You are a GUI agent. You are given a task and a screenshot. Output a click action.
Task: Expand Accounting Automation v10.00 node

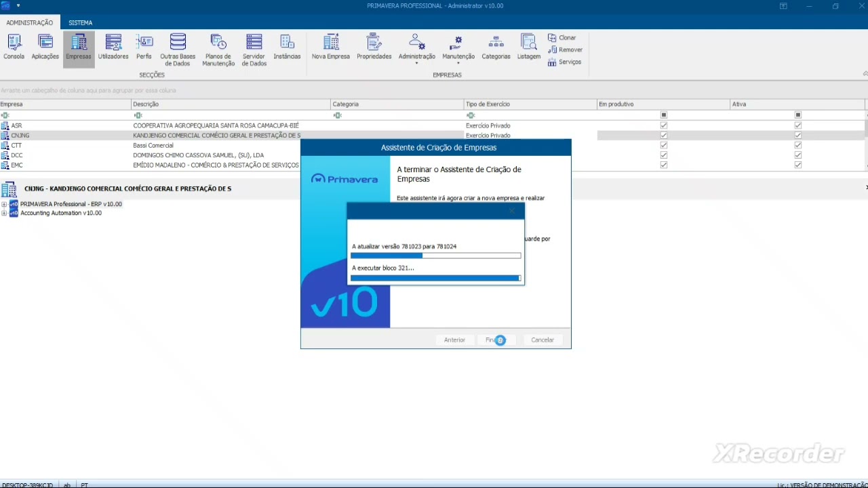click(x=4, y=213)
